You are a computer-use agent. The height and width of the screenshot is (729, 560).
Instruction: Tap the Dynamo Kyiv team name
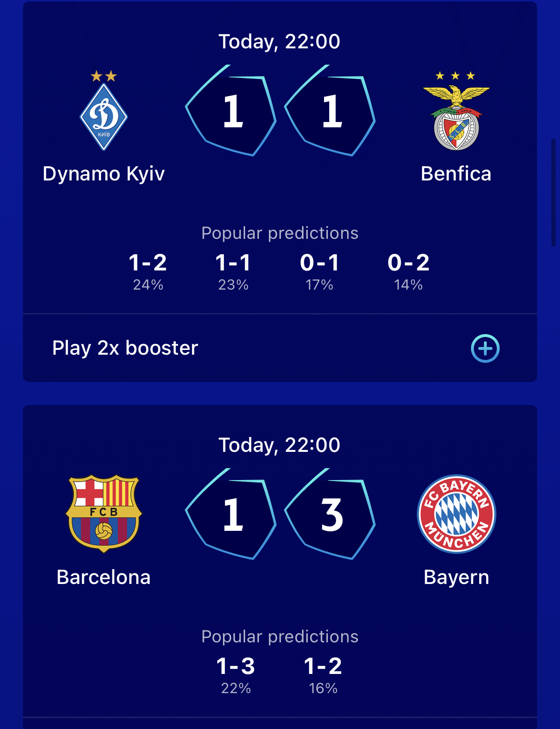tap(103, 174)
